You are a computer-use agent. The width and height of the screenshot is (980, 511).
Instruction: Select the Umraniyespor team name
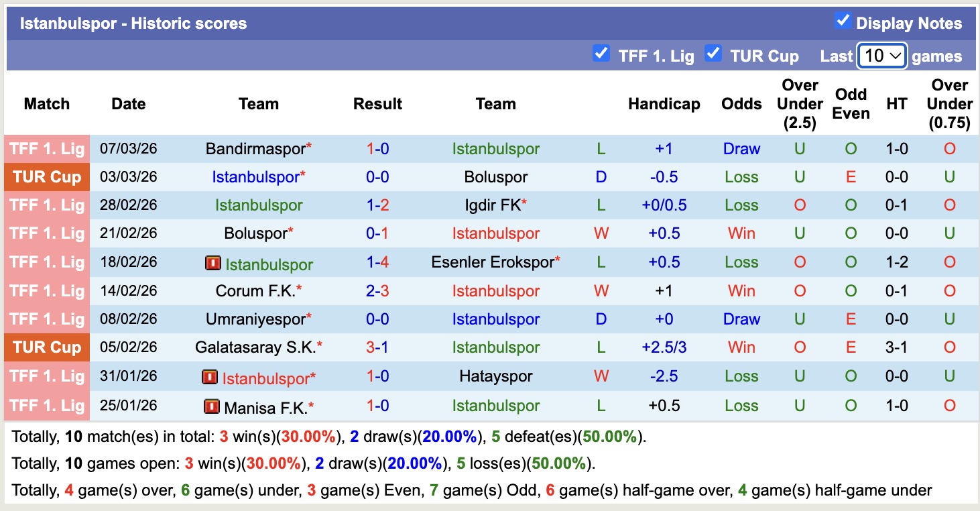[255, 319]
